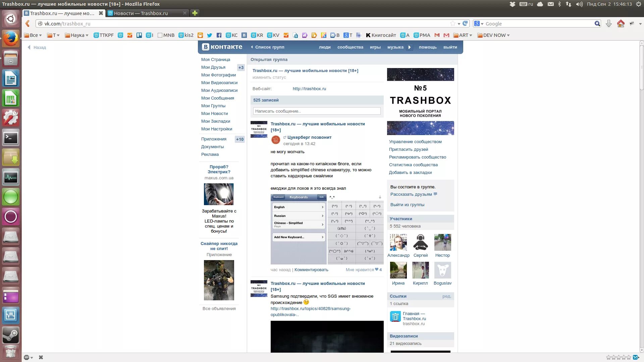The height and width of the screenshot is (362, 644).
Task: Open URL history dropdown arrow
Action: click(x=459, y=24)
